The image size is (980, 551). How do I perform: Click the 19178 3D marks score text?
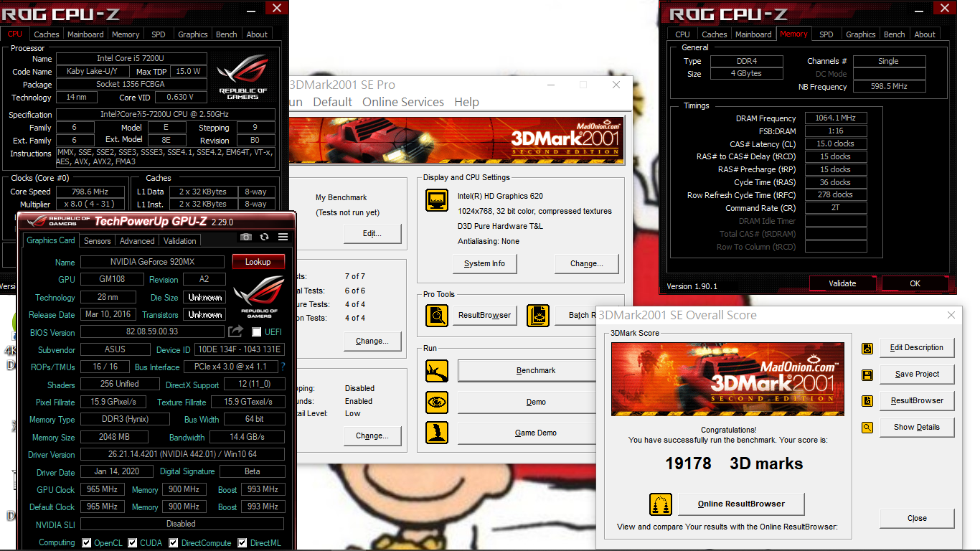click(x=734, y=464)
